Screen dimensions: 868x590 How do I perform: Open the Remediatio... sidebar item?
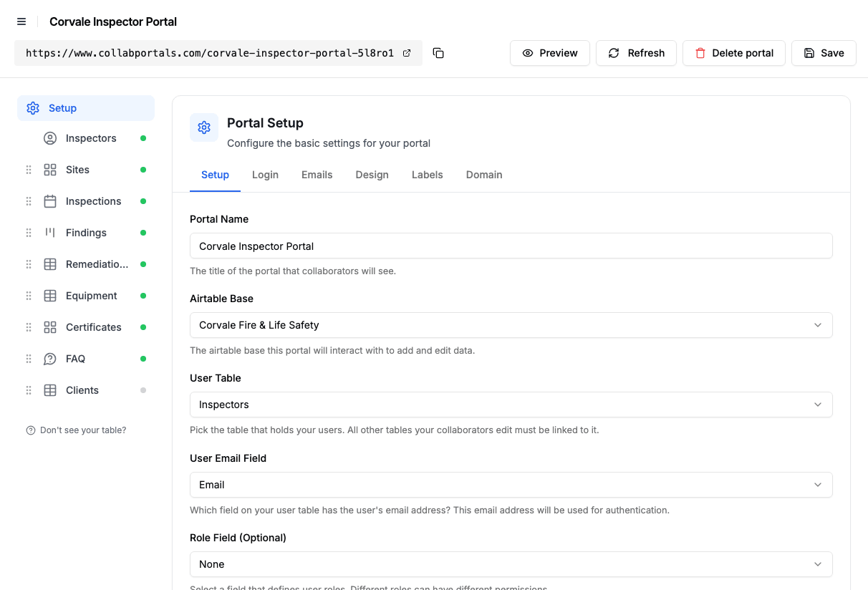97,264
